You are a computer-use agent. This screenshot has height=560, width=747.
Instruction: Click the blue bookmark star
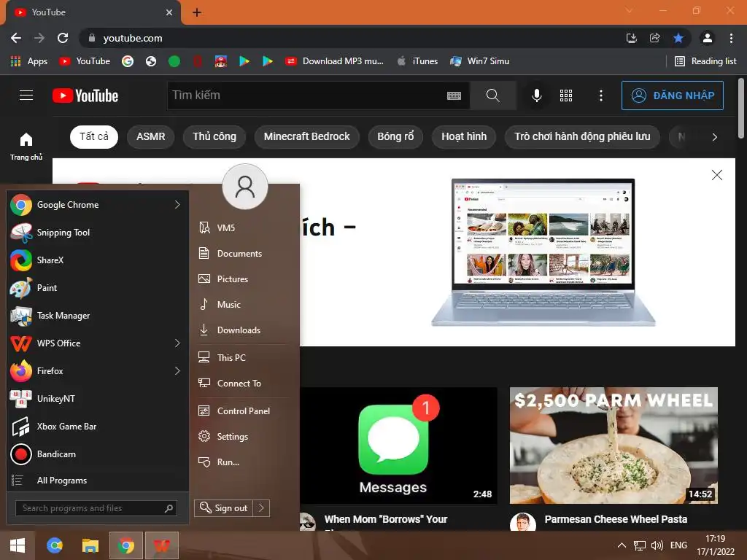(x=678, y=38)
